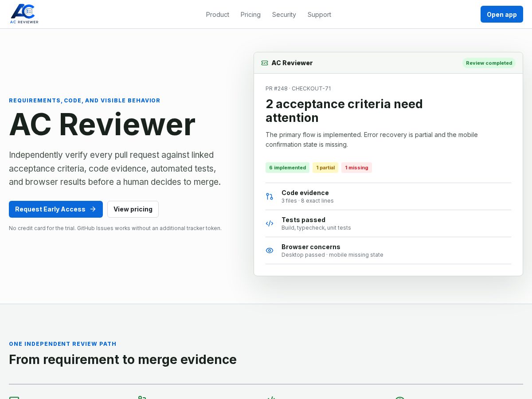Open the Product menu item

click(218, 15)
